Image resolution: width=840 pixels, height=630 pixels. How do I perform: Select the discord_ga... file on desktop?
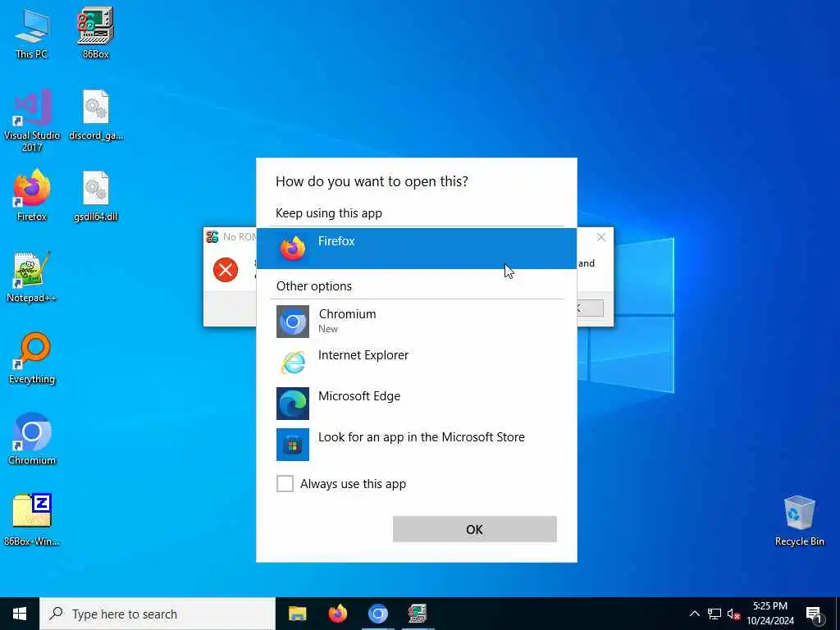click(96, 115)
